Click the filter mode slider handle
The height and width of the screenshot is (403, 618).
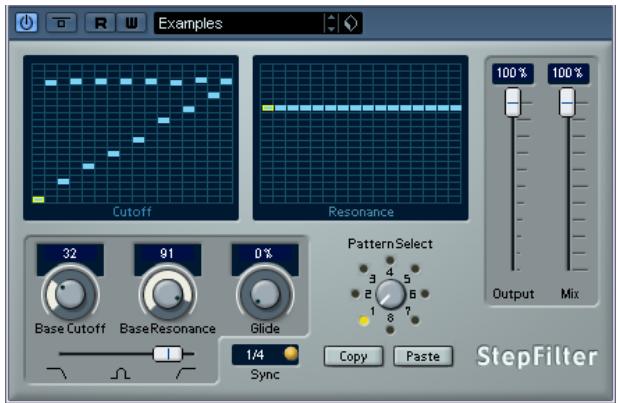[x=168, y=354]
